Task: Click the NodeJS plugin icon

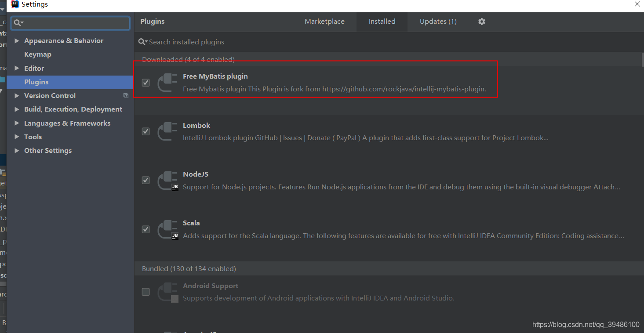Action: tap(167, 181)
